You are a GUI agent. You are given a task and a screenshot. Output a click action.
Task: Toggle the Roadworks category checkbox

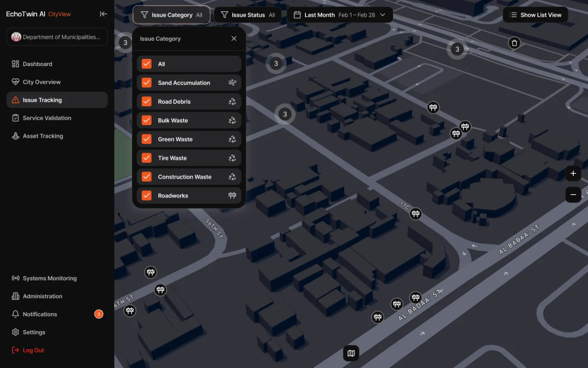tap(147, 195)
